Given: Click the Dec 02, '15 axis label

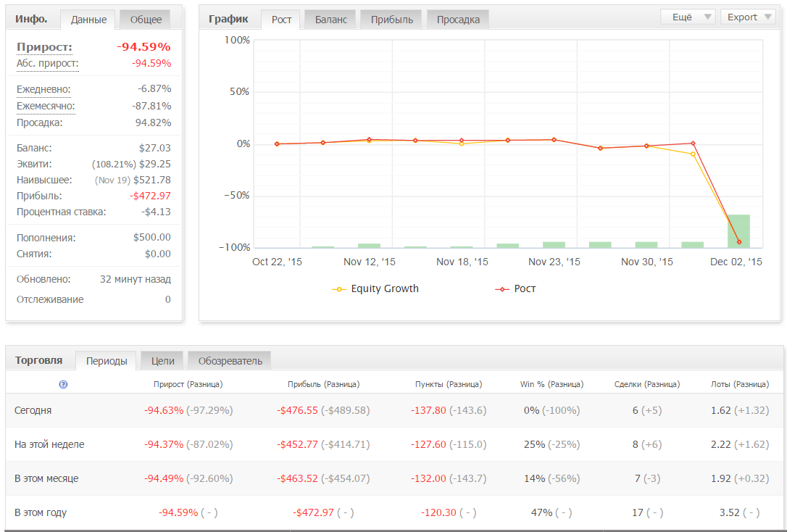Looking at the screenshot, I should pos(736,262).
